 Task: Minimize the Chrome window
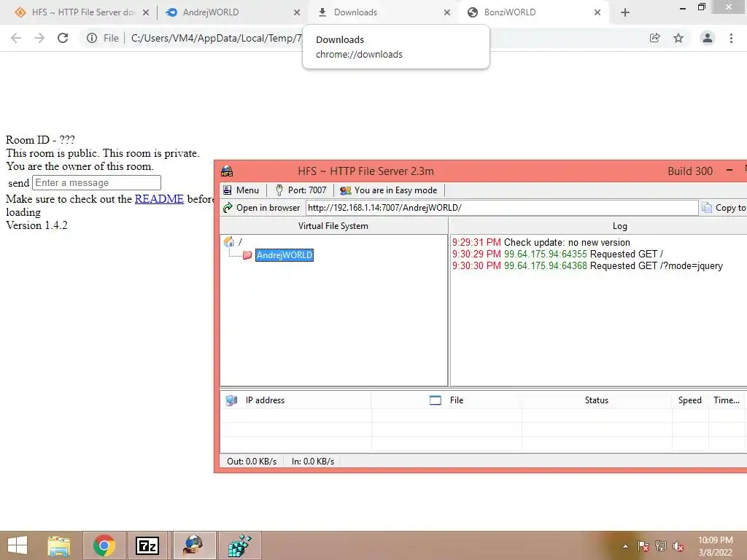pyautogui.click(x=682, y=8)
